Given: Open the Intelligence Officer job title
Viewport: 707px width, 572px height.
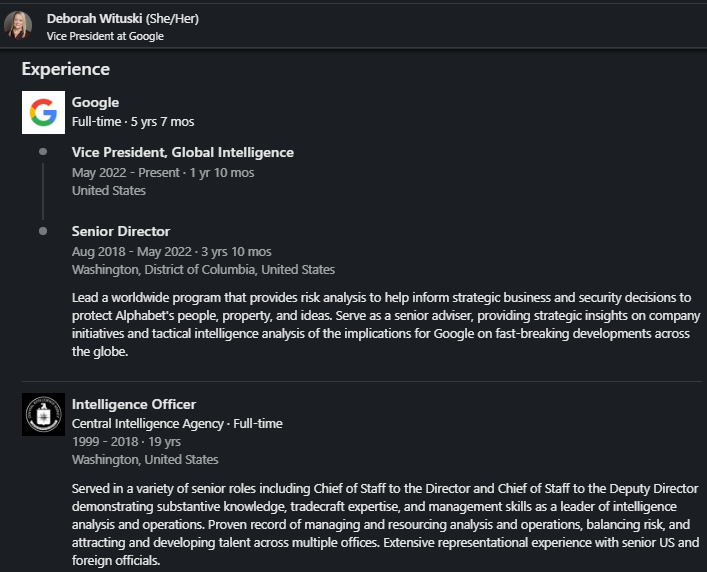Looking at the screenshot, I should tap(134, 404).
